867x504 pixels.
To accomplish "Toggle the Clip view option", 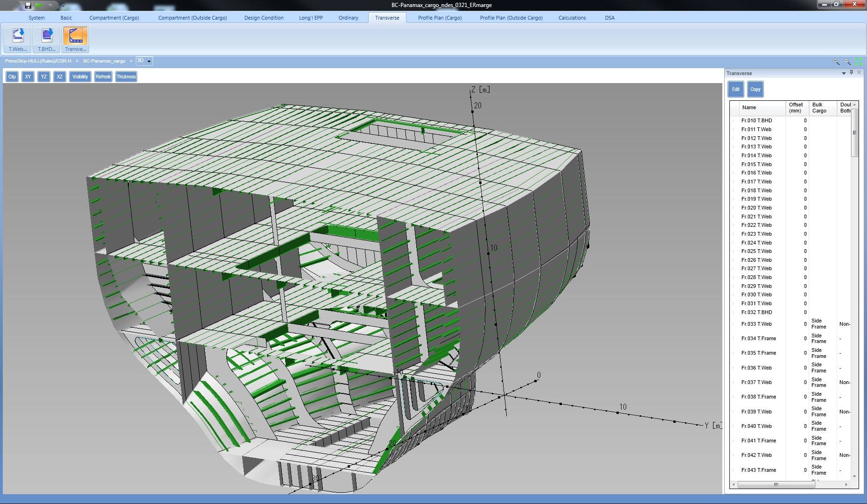I will tap(12, 77).
